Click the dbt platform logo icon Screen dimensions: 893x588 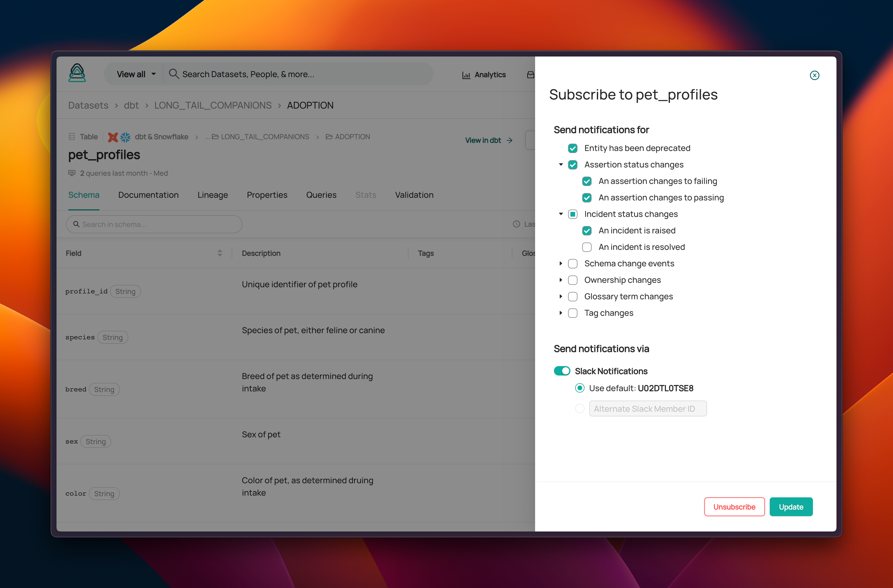112,137
